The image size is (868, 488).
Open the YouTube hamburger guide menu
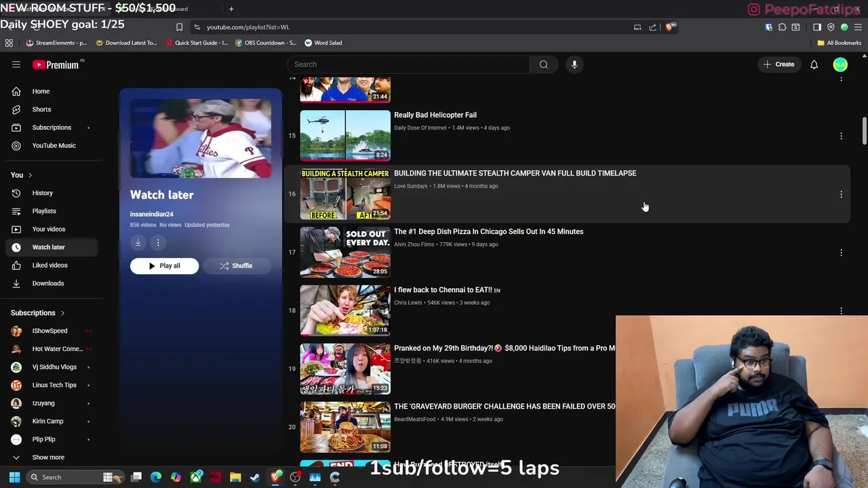16,64
